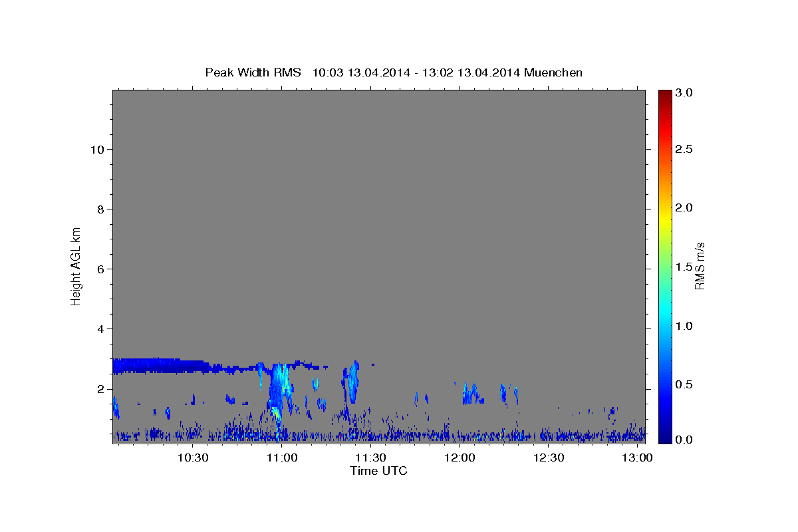Screen dimensions: 798x532
Task: Click the 'RMS m/s' colorbar label
Action: click(700, 265)
